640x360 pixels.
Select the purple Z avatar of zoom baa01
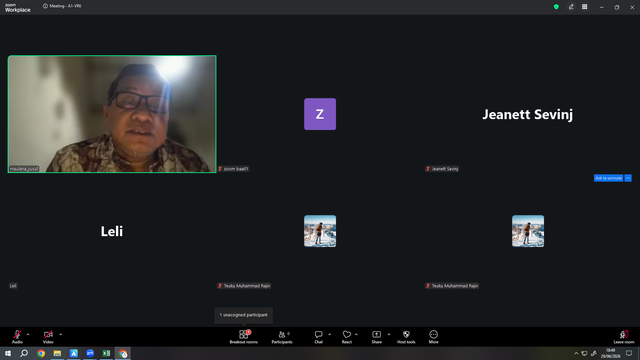click(320, 114)
